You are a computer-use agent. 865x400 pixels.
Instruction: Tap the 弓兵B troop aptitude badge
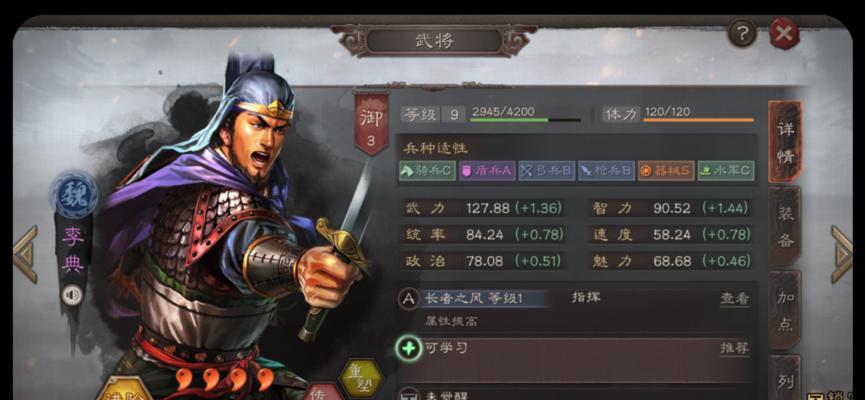(x=547, y=170)
